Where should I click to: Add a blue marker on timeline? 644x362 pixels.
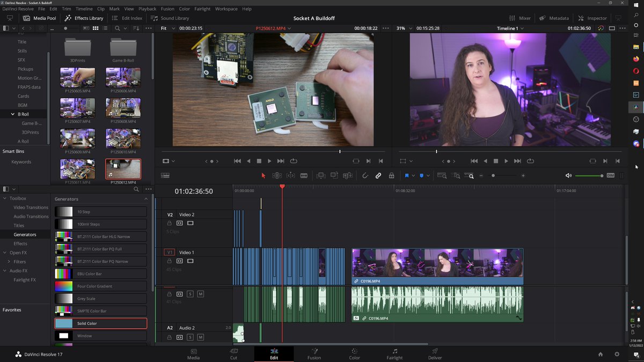[x=421, y=175]
